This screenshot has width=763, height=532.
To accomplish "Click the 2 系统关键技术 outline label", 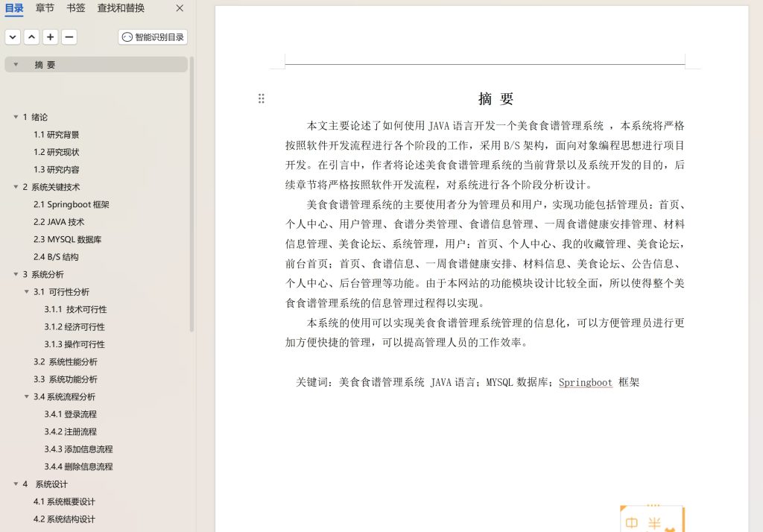I will click(x=51, y=187).
